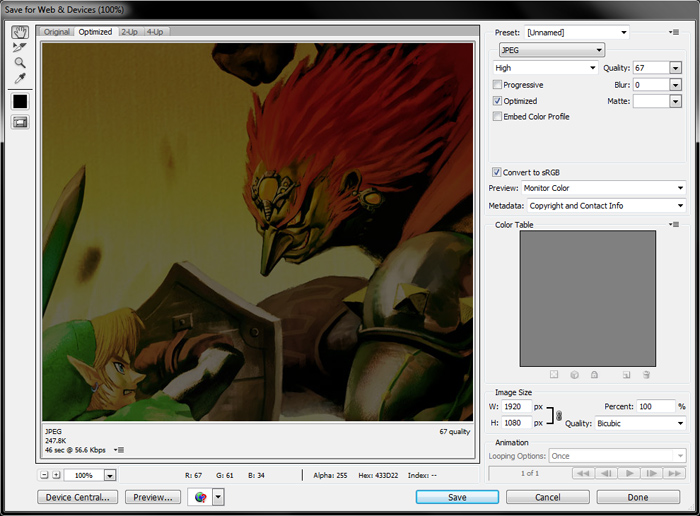This screenshot has height=516, width=700.
Task: Open the Quality slider arrow
Action: [x=675, y=68]
